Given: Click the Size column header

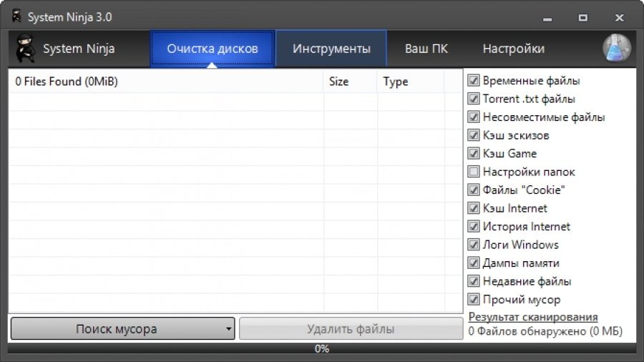Looking at the screenshot, I should [338, 82].
